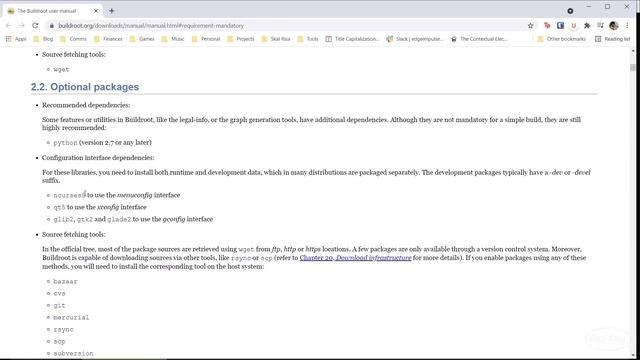Click 'python' list item text

[x=65, y=143]
